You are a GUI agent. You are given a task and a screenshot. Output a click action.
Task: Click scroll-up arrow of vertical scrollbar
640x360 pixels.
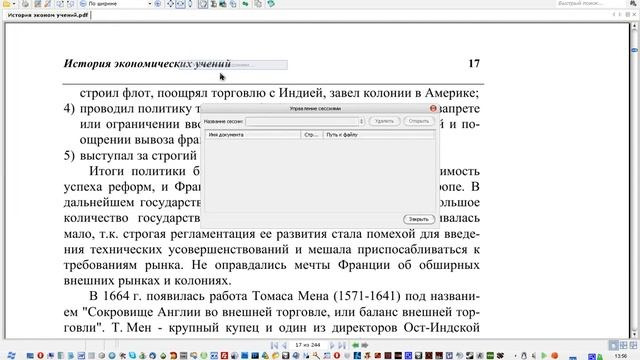pos(634,26)
